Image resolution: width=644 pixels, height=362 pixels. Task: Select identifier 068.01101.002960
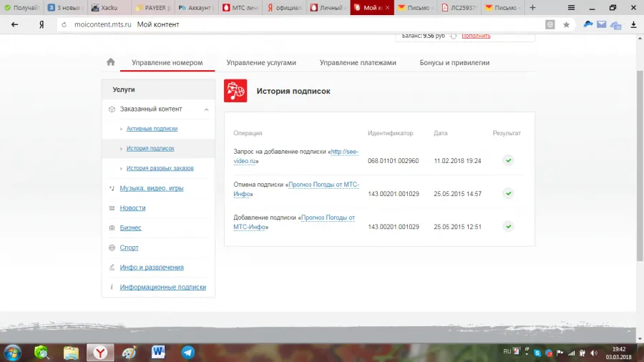[x=393, y=161]
